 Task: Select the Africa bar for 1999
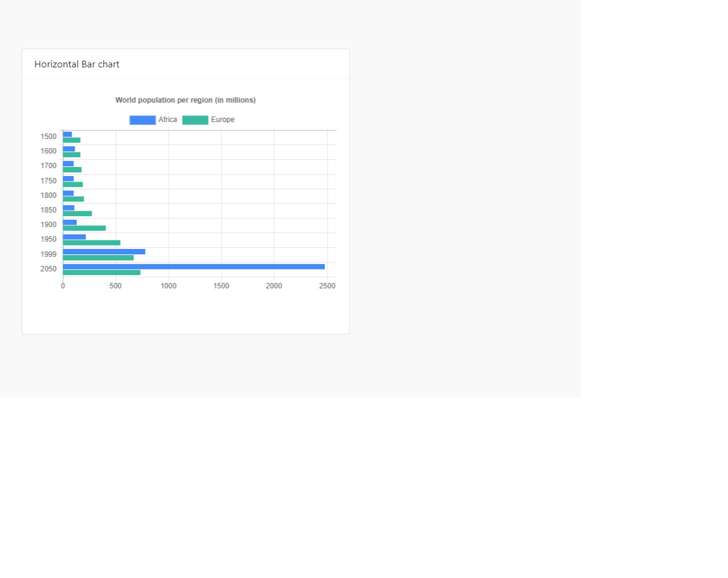click(104, 251)
